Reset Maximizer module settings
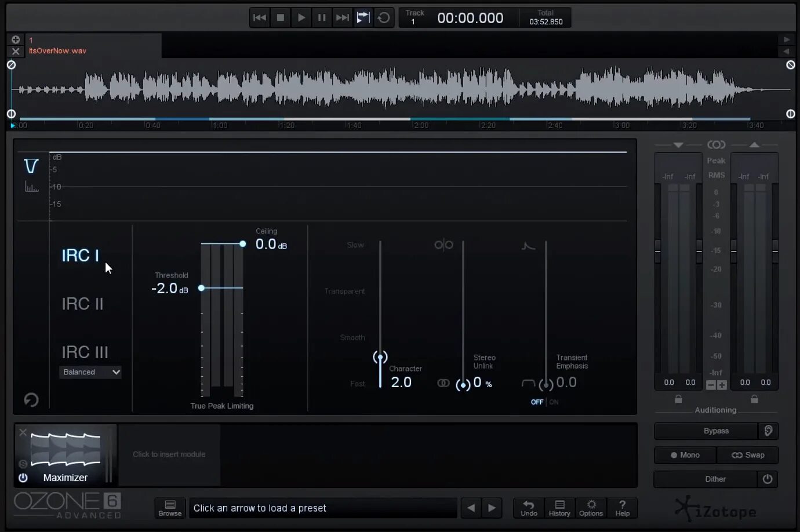Image resolution: width=800 pixels, height=532 pixels. (31, 400)
